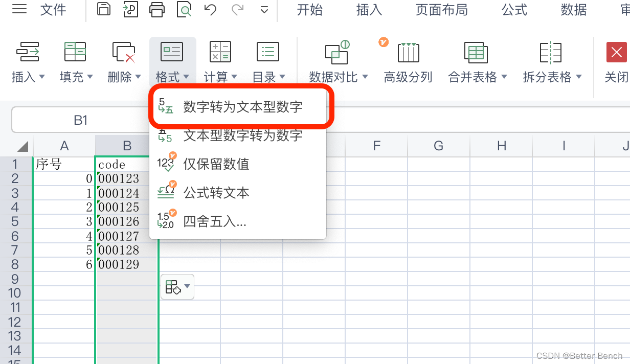Click the print preview magnifier icon
Viewport: 630px width, 364px height.
tap(184, 9)
